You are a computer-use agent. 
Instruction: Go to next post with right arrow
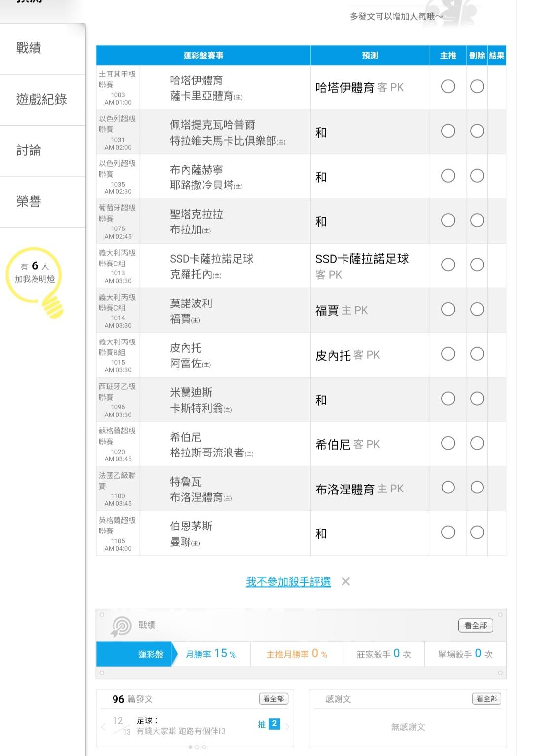[x=287, y=726]
